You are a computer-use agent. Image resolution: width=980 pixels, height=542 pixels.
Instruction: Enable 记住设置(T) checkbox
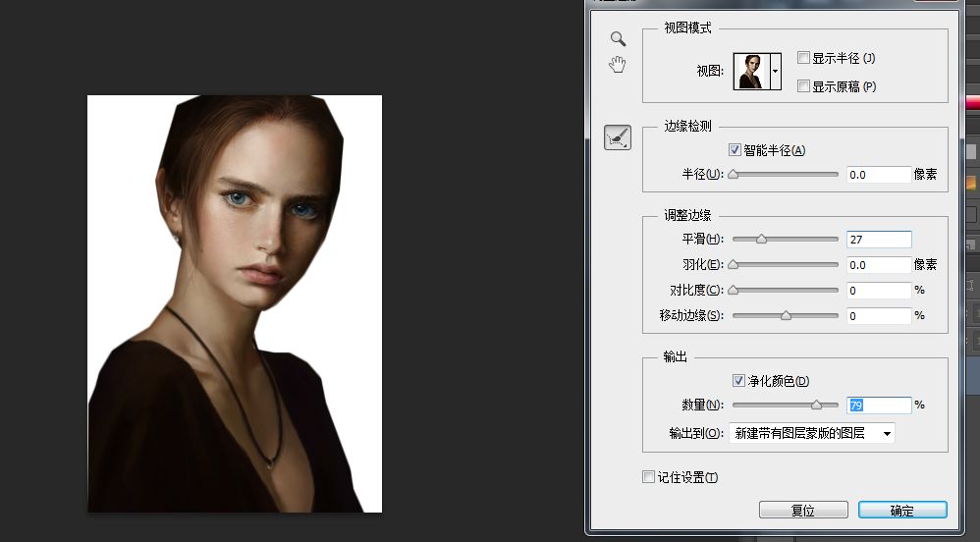point(649,477)
